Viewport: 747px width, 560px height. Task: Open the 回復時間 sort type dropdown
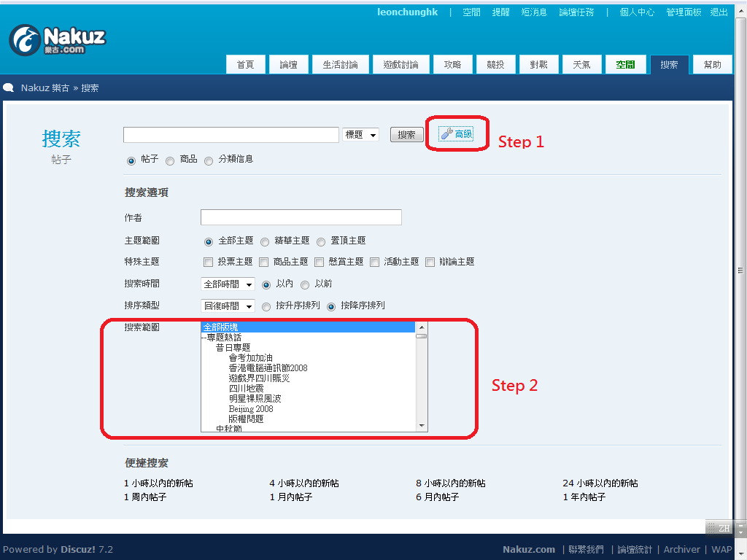tap(228, 306)
